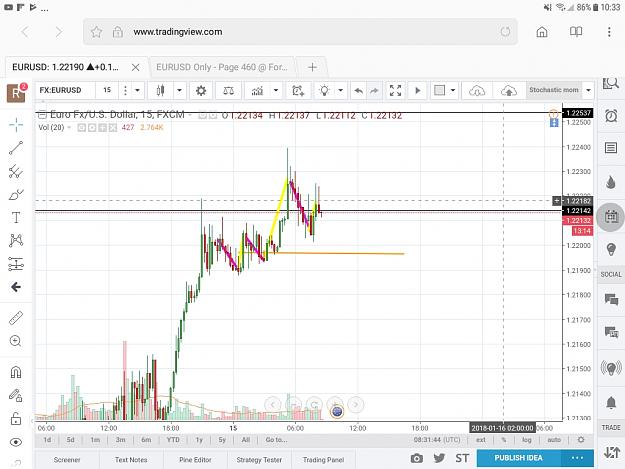Open notifications bell sidebar icon

pos(611,403)
